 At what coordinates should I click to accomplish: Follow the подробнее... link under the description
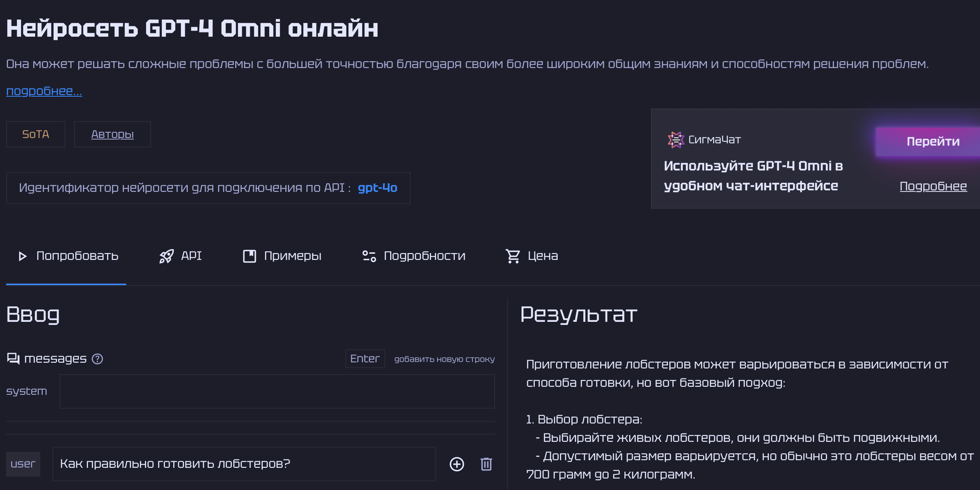coord(44,91)
